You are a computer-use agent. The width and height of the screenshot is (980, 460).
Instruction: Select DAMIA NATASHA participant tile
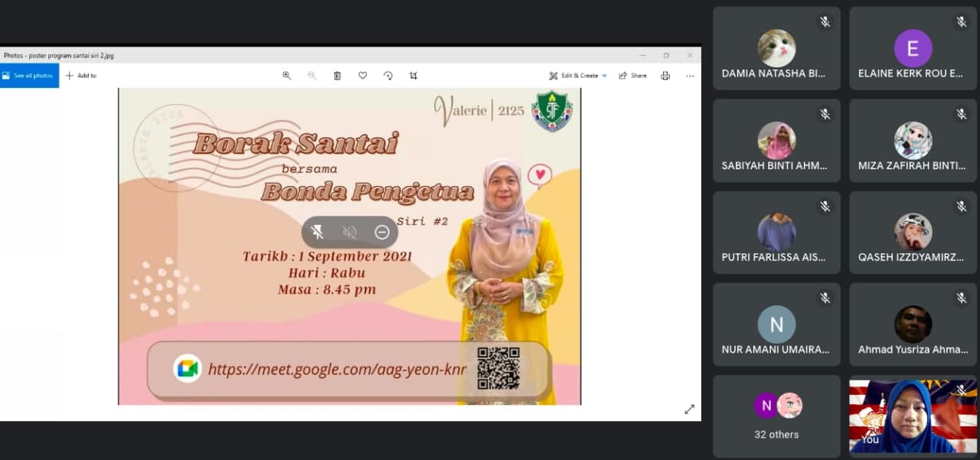coord(776,49)
